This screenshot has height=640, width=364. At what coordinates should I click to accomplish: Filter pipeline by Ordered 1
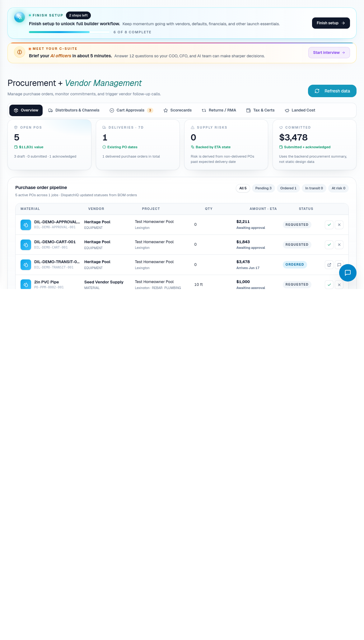[288, 188]
